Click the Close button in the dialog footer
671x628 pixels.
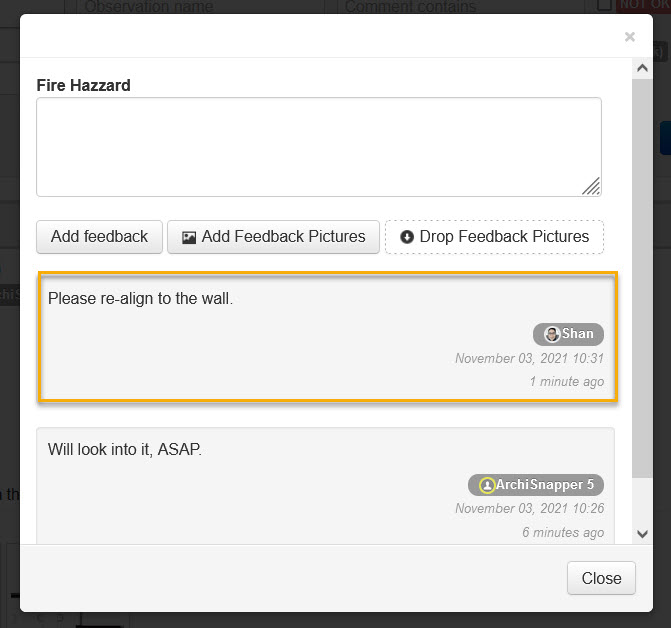(601, 578)
